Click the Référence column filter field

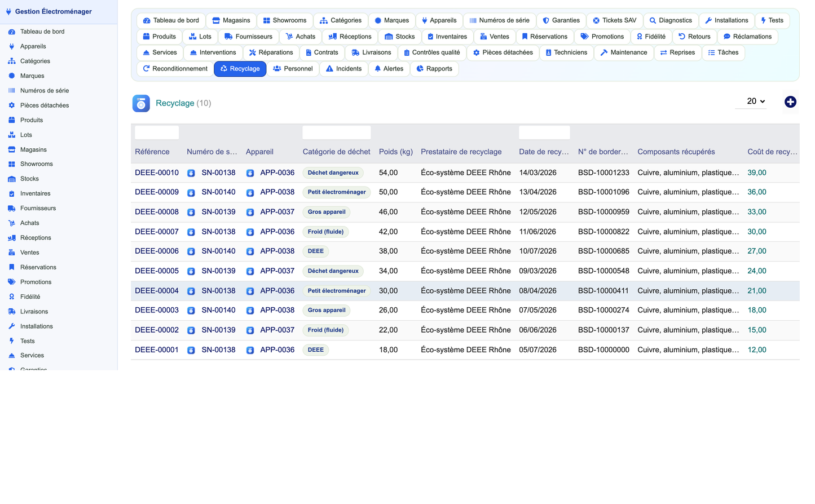click(x=157, y=132)
